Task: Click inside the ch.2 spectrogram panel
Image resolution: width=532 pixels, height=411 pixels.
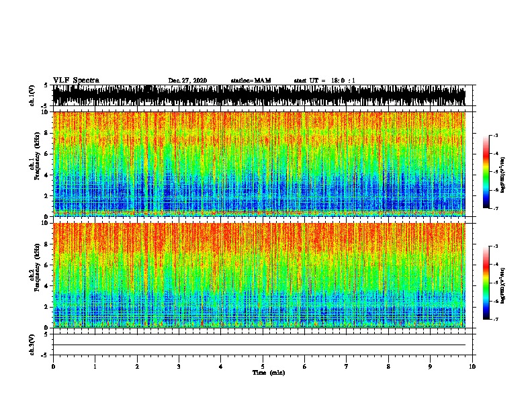Action: (x=259, y=275)
